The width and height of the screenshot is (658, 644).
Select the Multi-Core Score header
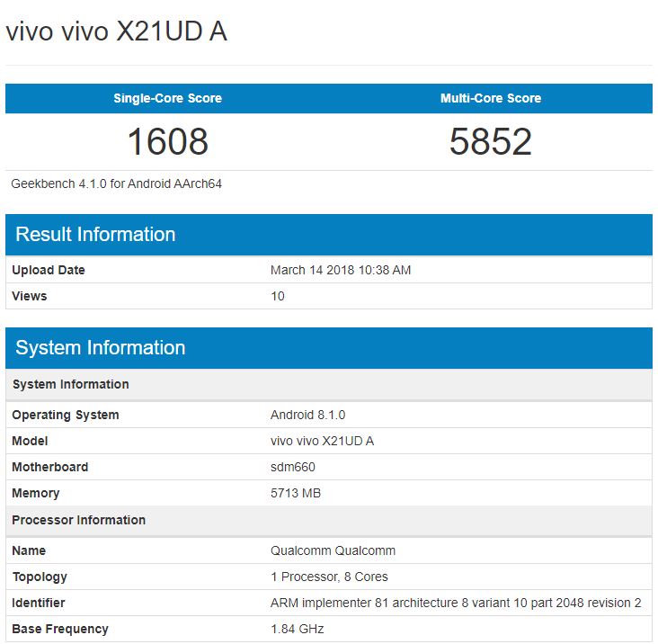(x=491, y=98)
